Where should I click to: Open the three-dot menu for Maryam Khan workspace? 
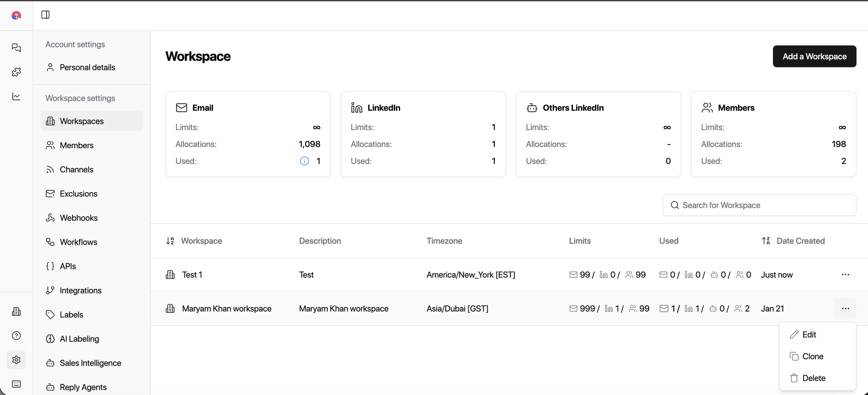[x=846, y=309]
